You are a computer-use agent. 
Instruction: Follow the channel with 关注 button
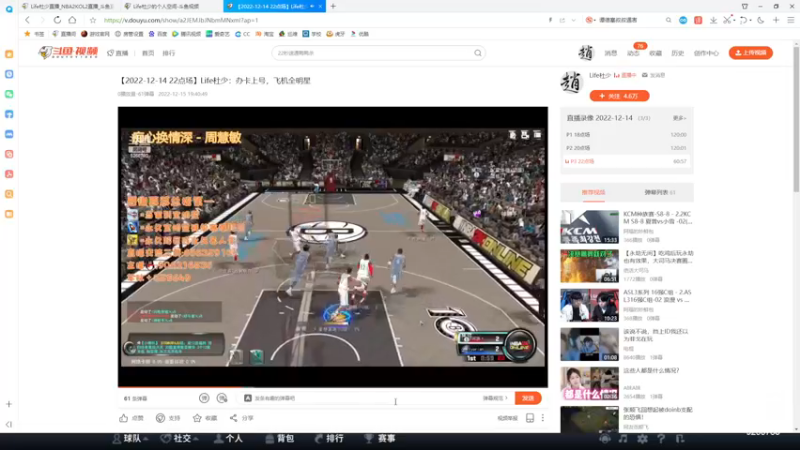tap(619, 96)
